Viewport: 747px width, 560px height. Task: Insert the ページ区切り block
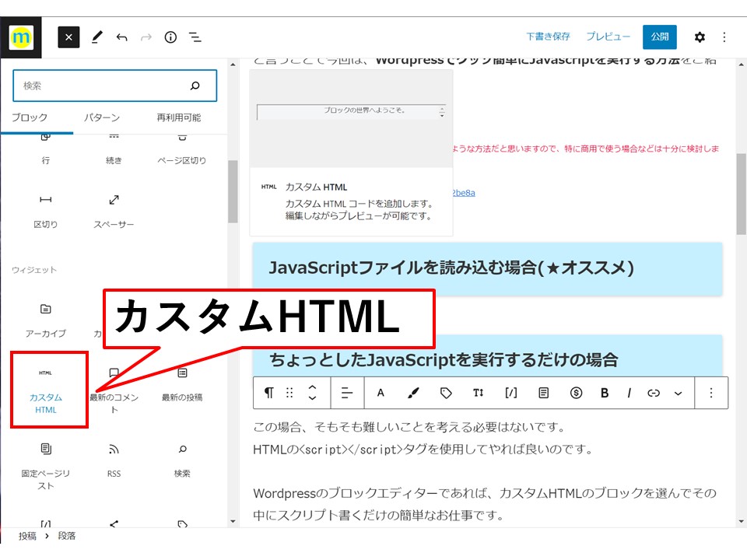(182, 150)
